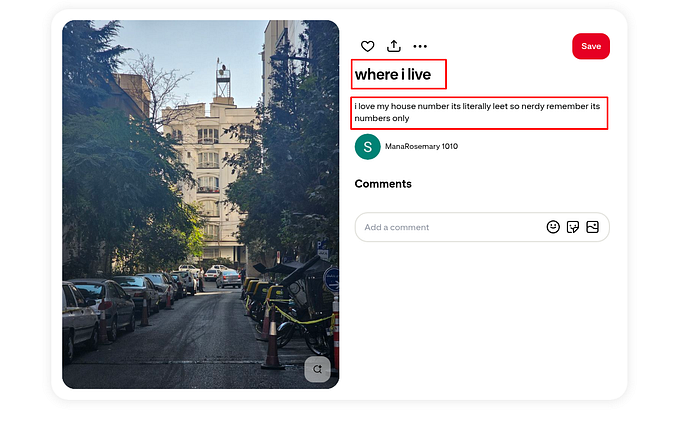Like the pin with the heart icon
This screenshot has width=700, height=426.
click(367, 46)
